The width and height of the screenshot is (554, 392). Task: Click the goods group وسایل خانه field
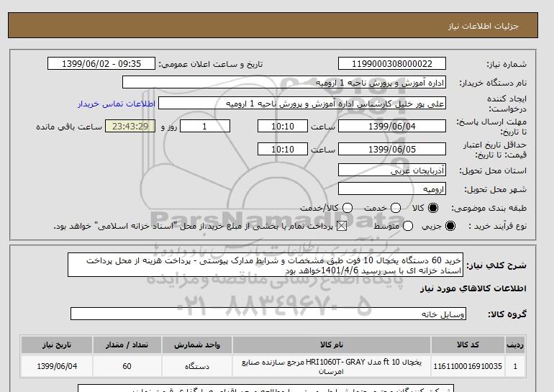point(268,314)
